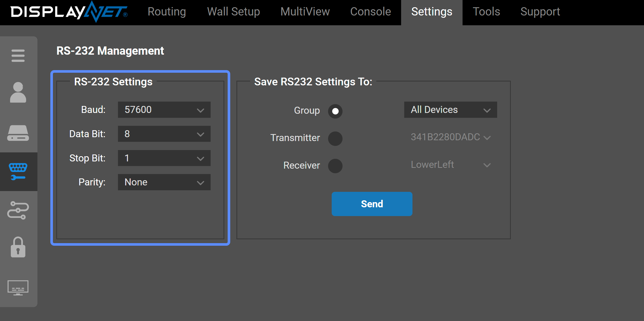Switch to the MultiView tab

[x=305, y=12]
